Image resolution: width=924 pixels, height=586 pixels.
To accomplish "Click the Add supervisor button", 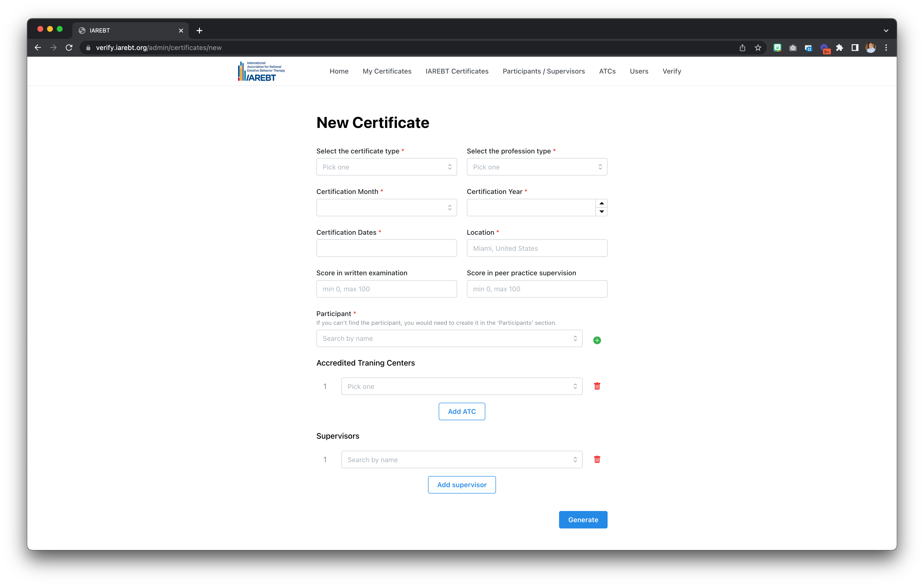I will 462,485.
